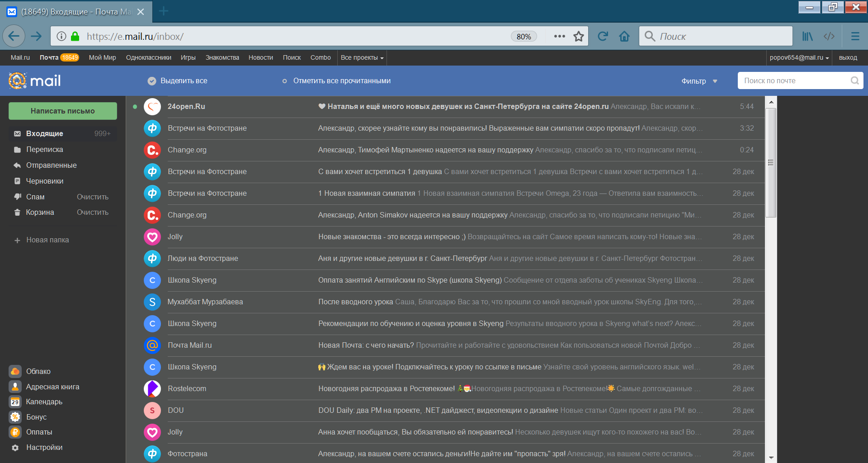
Task: Open the developer tools code icon
Action: point(829,36)
